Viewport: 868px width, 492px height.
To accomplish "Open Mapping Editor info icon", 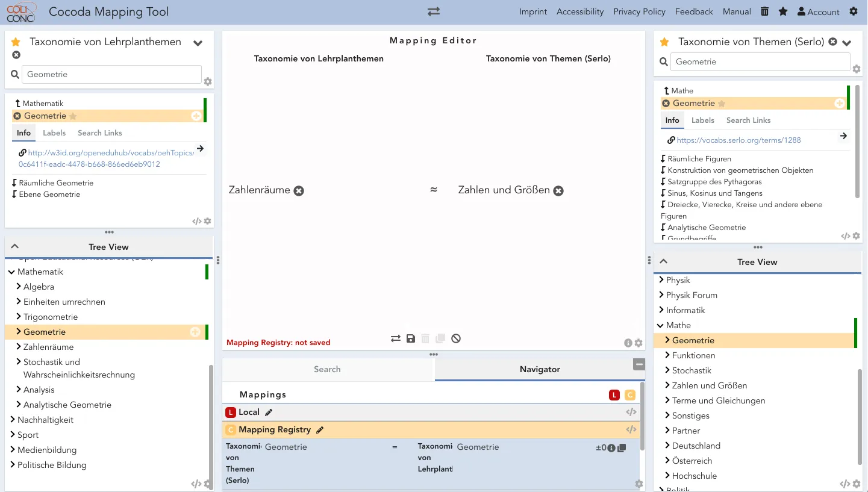I will (628, 343).
